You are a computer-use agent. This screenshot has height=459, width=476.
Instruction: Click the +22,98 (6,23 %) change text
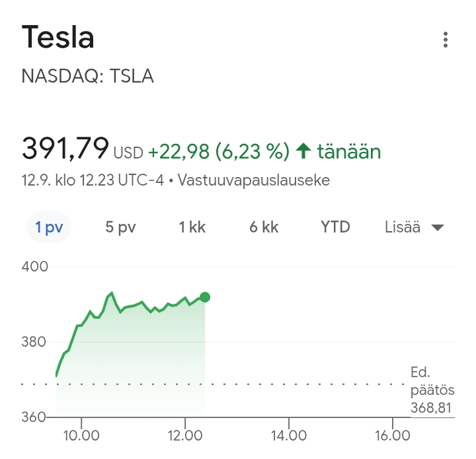tap(219, 152)
